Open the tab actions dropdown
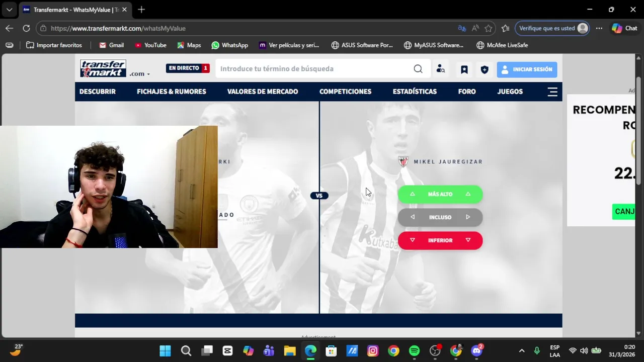 click(x=9, y=10)
